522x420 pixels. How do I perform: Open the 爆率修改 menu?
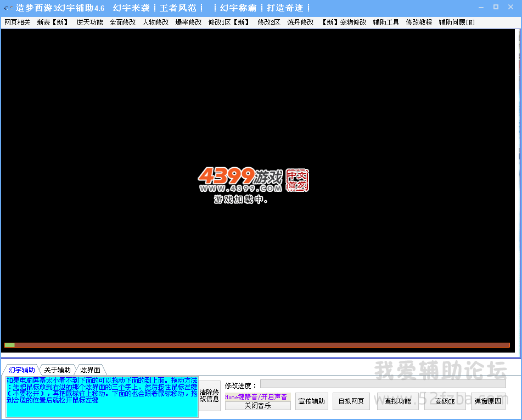tap(188, 22)
